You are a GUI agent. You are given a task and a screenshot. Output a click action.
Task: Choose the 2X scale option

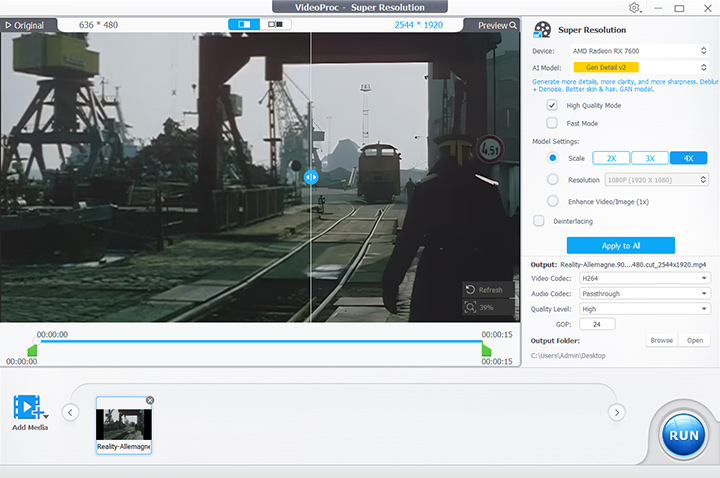pos(611,158)
